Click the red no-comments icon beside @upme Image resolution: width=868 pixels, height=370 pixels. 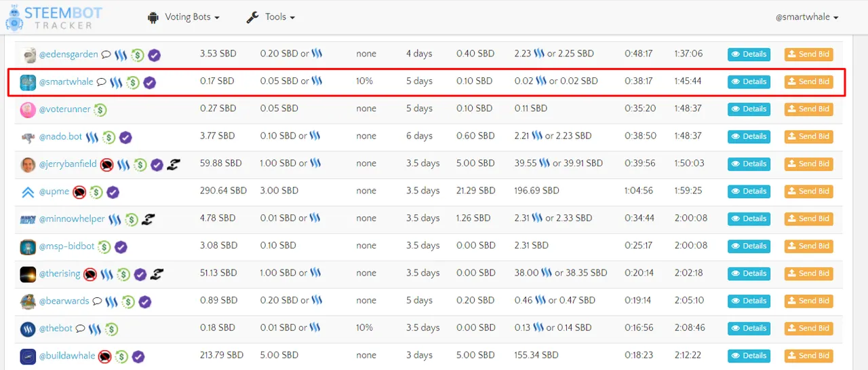coord(79,192)
